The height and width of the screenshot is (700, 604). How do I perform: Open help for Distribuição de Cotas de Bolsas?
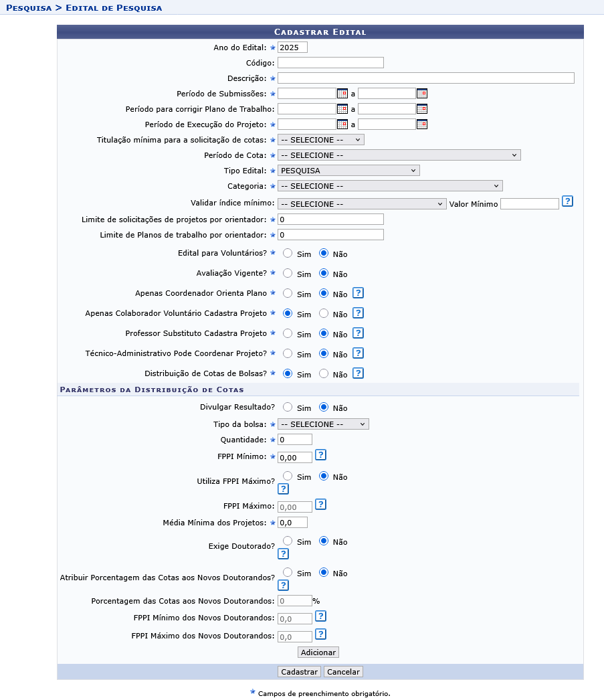pos(358,373)
